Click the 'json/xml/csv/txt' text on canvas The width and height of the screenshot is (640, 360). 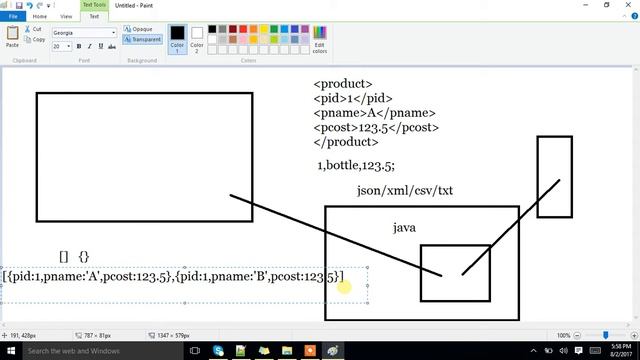pos(405,191)
